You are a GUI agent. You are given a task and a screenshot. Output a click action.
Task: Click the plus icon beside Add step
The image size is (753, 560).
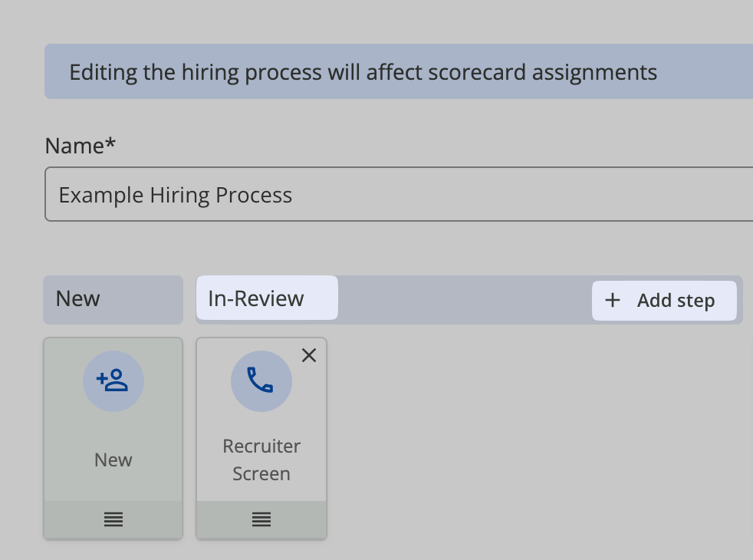[612, 300]
